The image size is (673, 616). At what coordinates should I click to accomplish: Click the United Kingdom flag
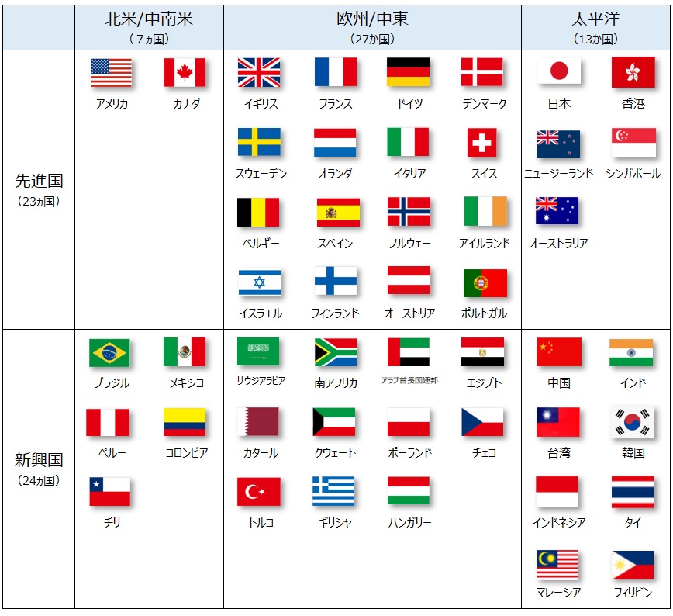[258, 72]
